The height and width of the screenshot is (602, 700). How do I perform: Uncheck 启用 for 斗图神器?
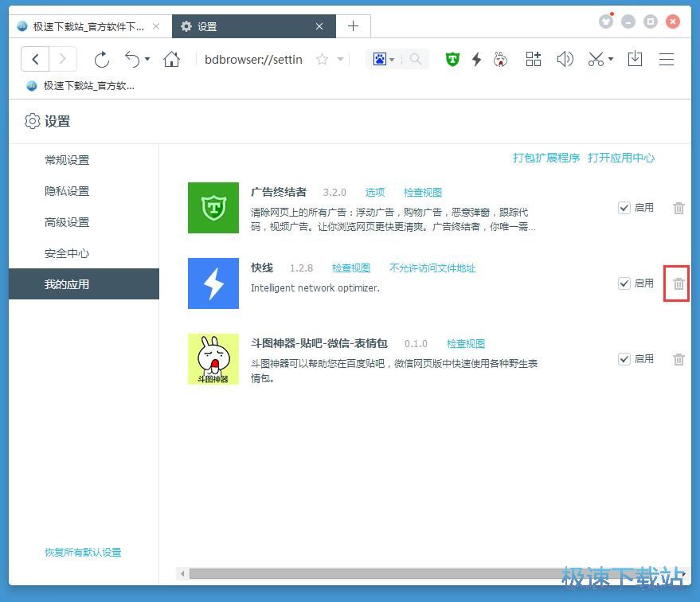click(x=624, y=359)
